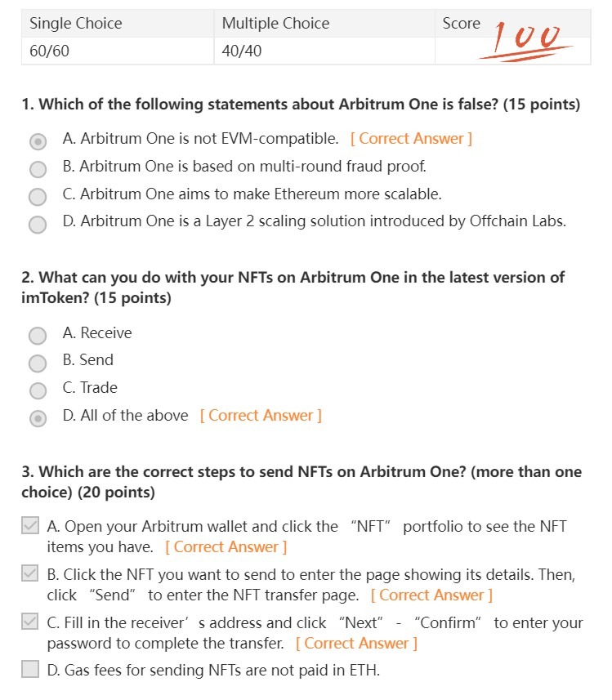Toggle checkbox B, click NFT to send
612x700 pixels.
coord(30,574)
